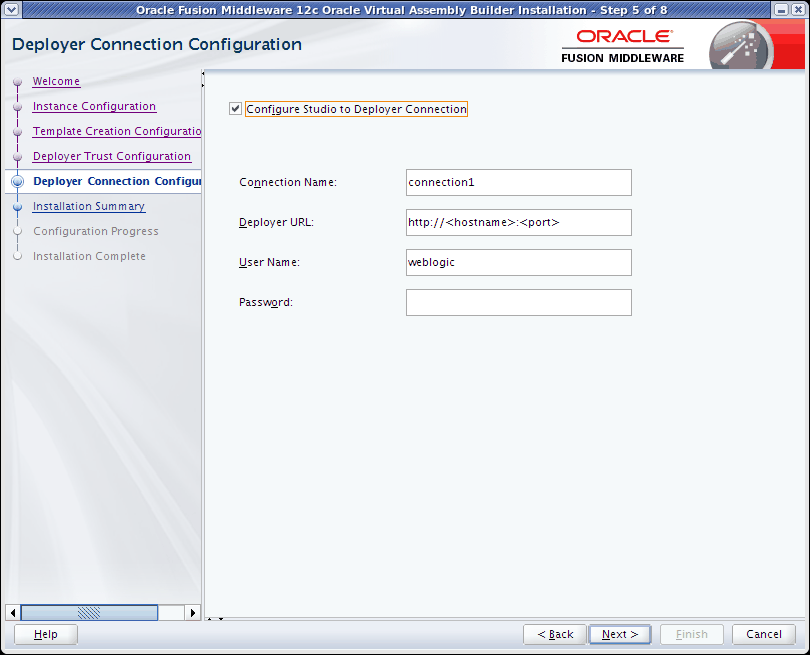Click right arrow of navigation scrollbar
This screenshot has width=810, height=655.
click(192, 613)
